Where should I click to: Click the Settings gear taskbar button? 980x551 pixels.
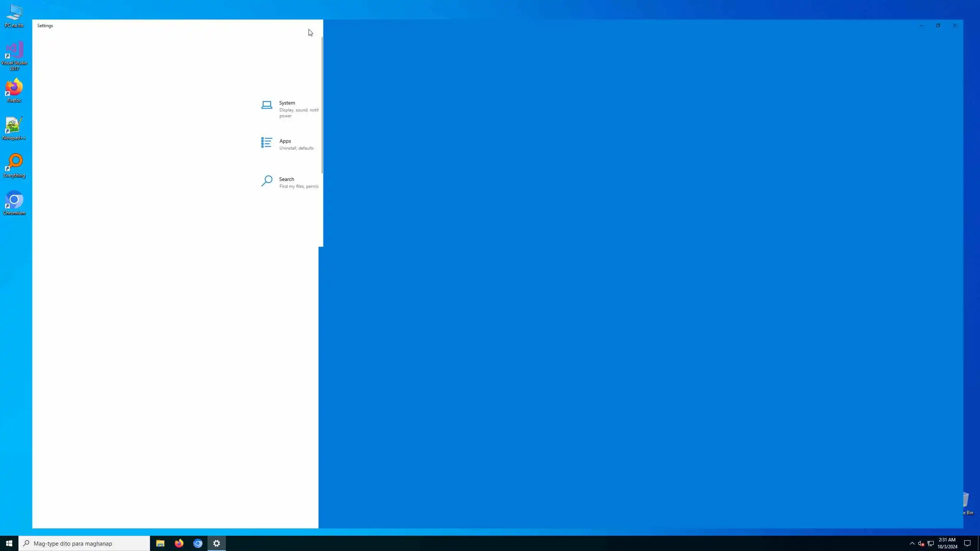pos(217,543)
